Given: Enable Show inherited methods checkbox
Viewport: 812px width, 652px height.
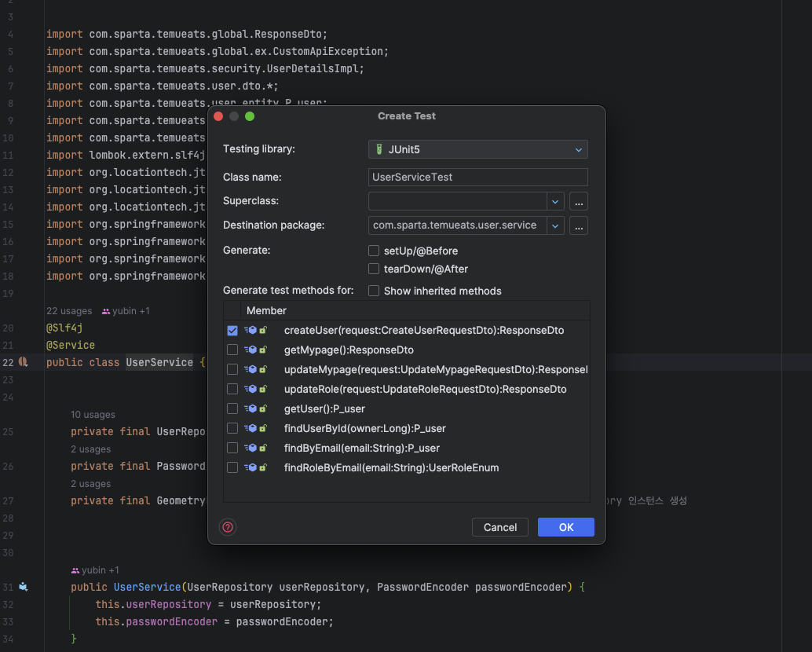Looking at the screenshot, I should (x=373, y=291).
